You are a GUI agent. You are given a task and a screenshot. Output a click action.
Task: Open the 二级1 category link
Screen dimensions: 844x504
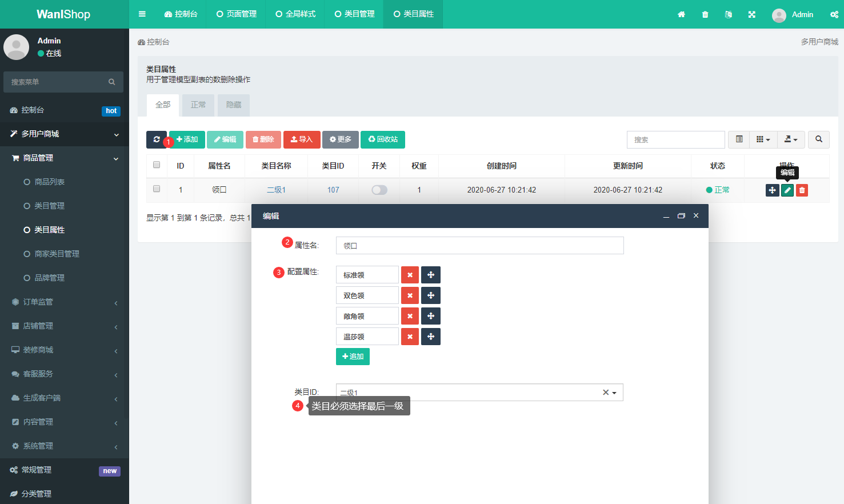[276, 190]
